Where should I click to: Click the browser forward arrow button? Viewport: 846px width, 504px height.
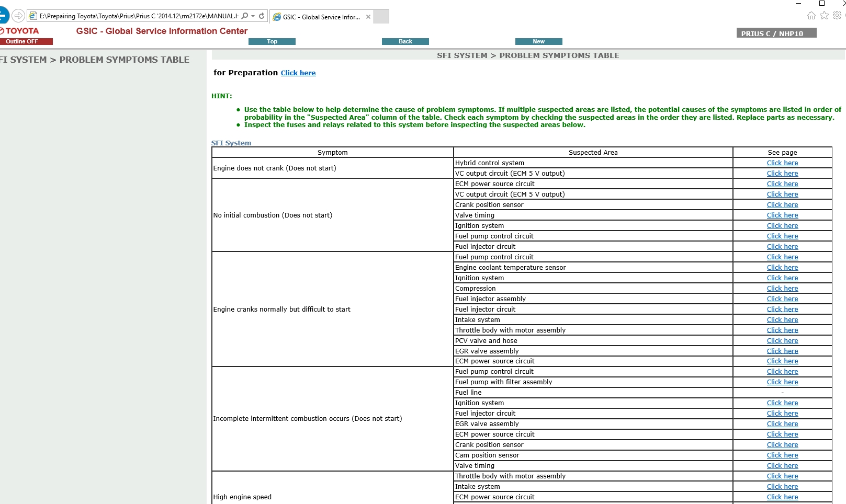(x=18, y=16)
